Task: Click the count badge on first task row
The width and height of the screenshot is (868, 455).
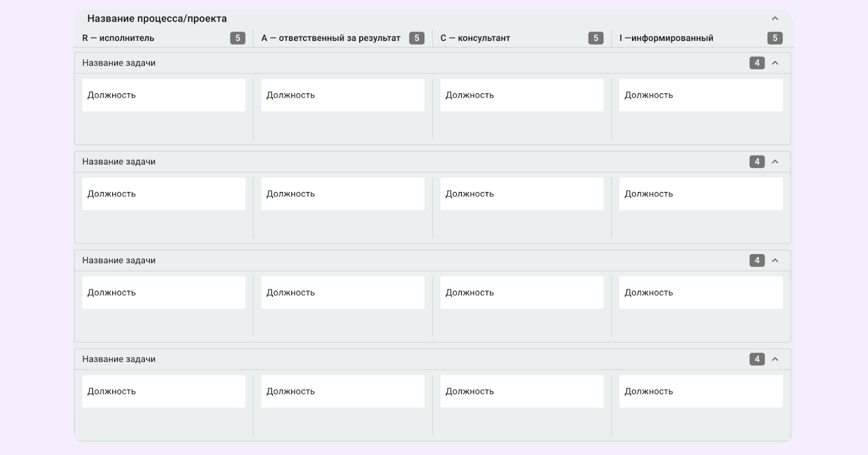Action: tap(757, 63)
